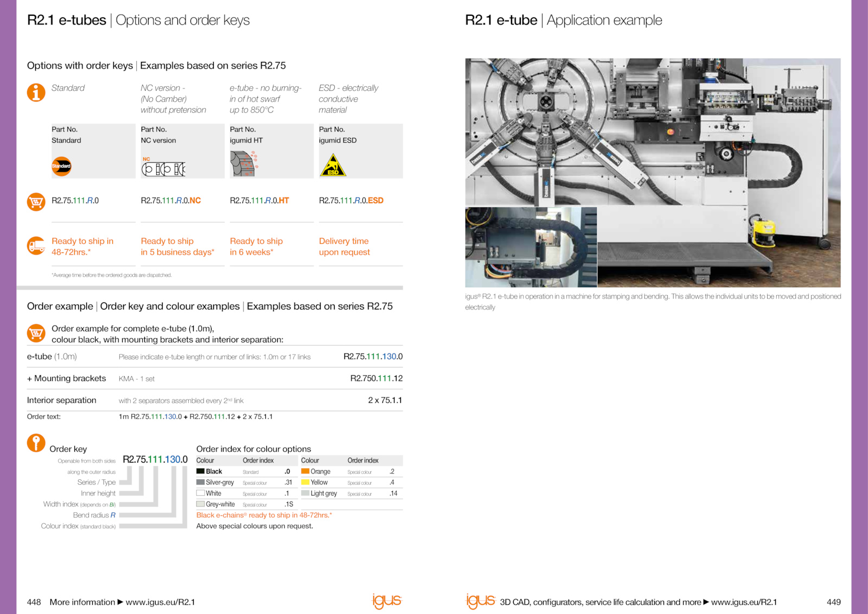Click page number 448

click(34, 602)
